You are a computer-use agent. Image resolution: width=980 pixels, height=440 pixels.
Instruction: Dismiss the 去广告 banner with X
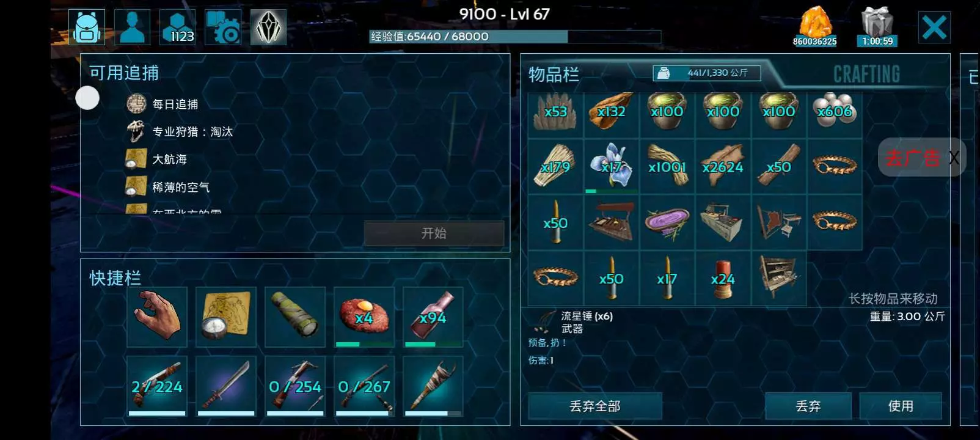coord(954,158)
